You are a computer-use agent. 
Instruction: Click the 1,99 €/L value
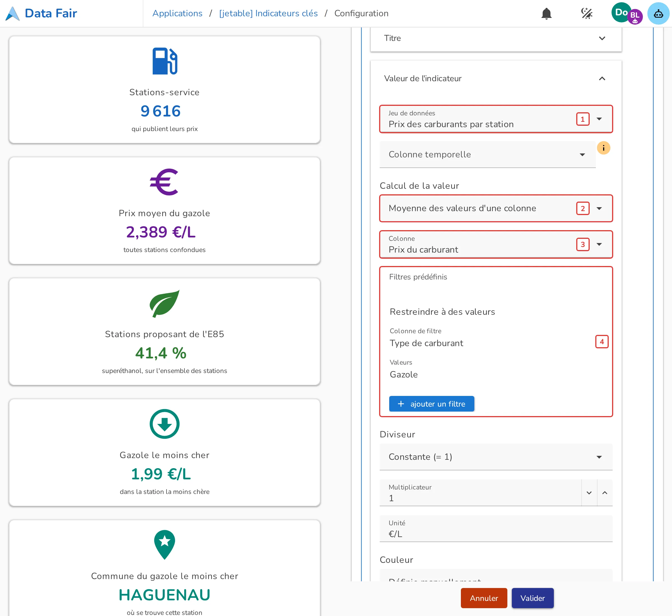(x=161, y=474)
